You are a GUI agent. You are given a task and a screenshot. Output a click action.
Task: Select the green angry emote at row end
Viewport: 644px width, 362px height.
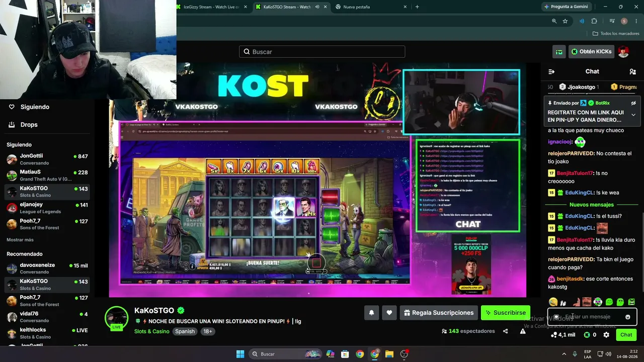[x=631, y=302]
